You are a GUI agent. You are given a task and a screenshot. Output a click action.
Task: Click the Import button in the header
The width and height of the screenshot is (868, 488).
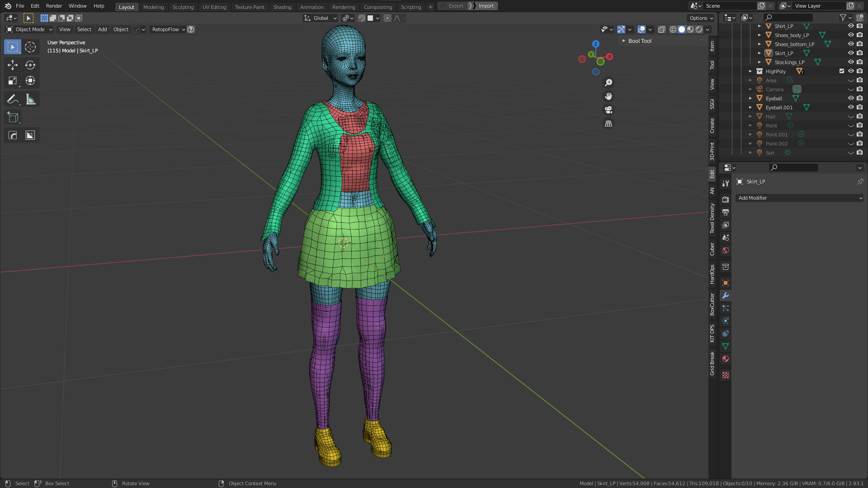click(x=486, y=6)
